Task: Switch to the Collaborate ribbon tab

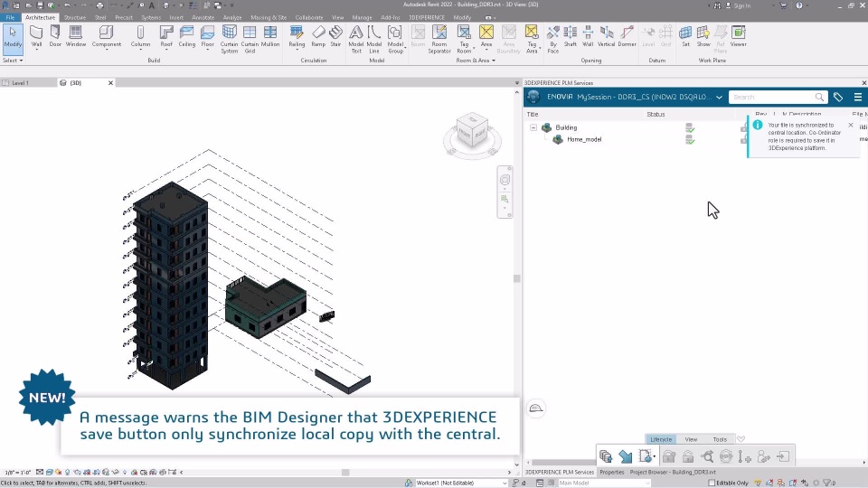Action: [x=309, y=18]
